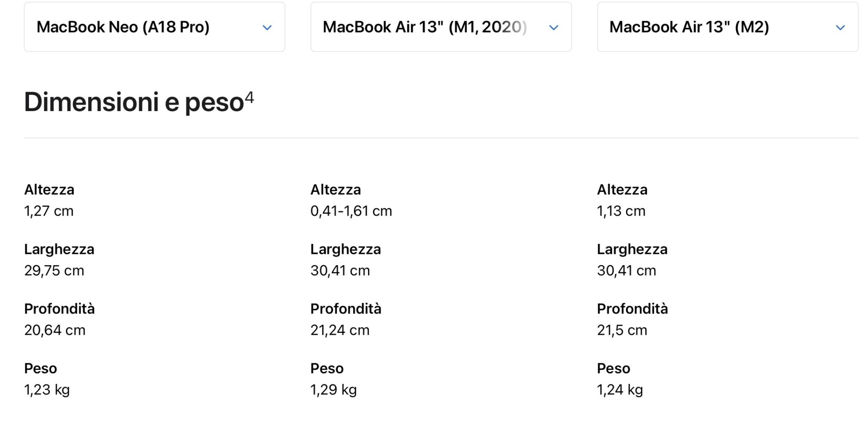Click the chevron arrow in the M2 box
The image size is (868, 435).
point(840,28)
